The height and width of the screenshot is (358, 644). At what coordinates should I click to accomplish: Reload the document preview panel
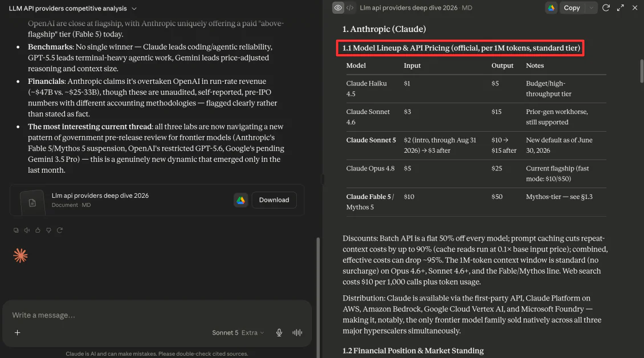click(606, 8)
